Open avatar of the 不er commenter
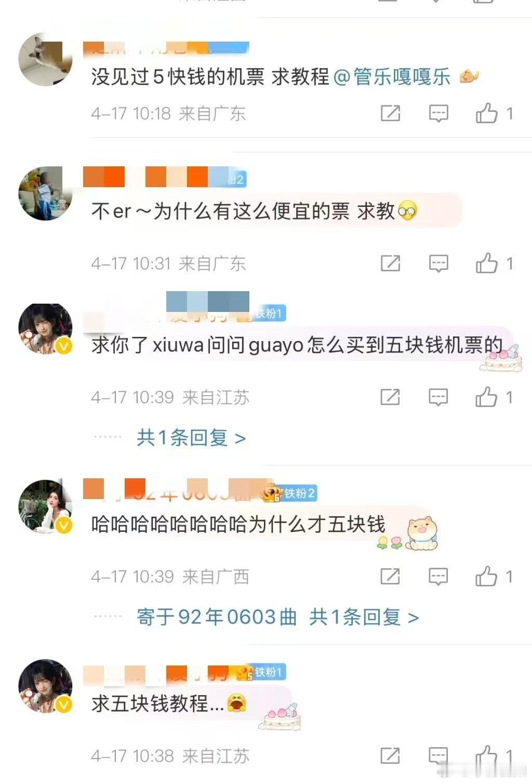 click(x=45, y=193)
